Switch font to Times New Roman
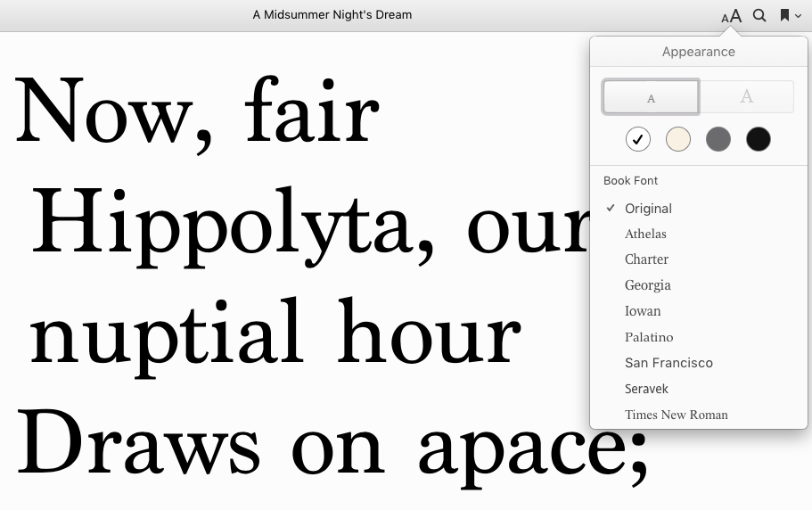The width and height of the screenshot is (812, 510). click(676, 415)
